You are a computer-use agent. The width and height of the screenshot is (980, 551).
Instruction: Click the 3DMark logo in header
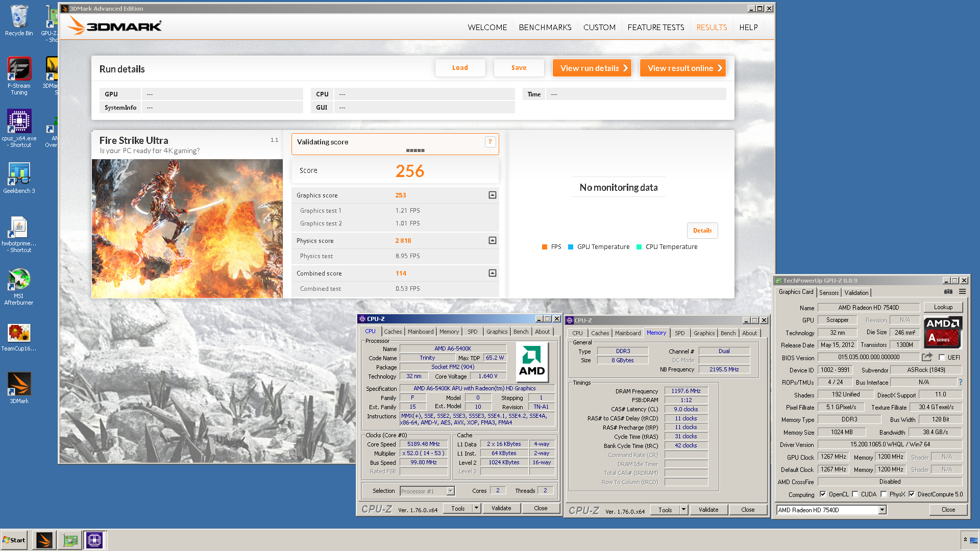point(114,26)
